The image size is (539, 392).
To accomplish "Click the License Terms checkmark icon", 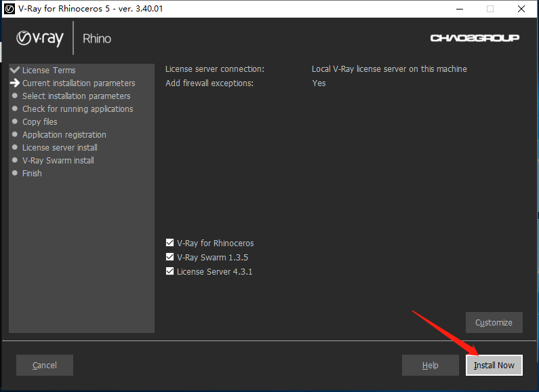I will coord(15,70).
